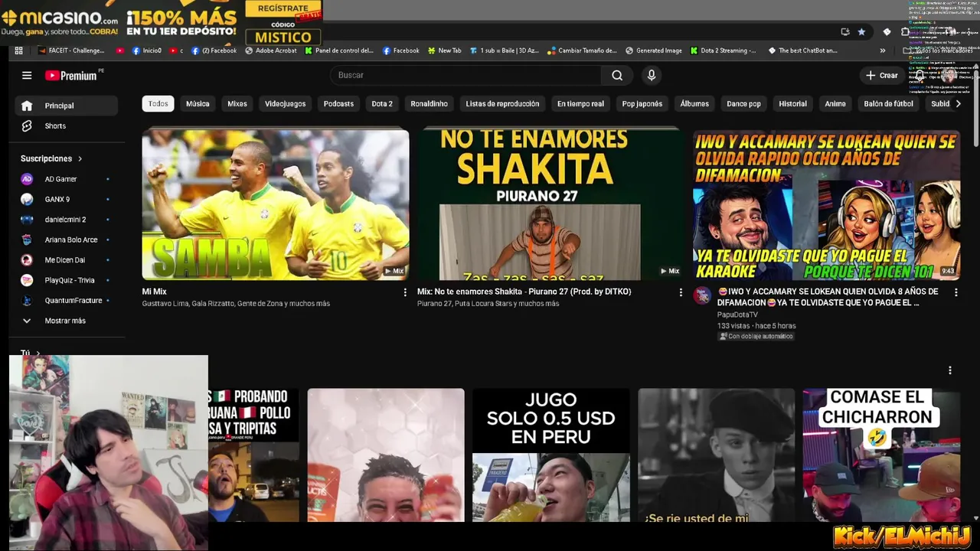Viewport: 980px width, 551px height.
Task: Expand Mostrar más in subscriptions
Action: (67, 321)
